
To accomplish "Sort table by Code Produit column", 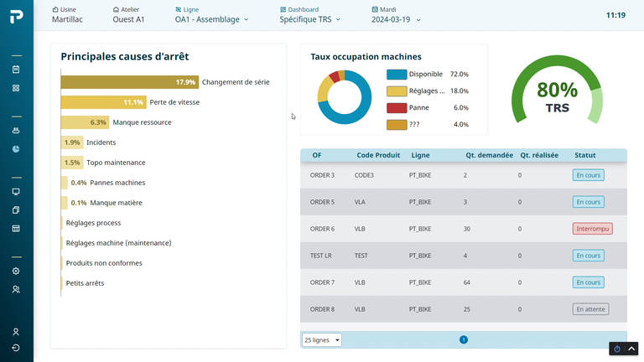I will tap(378, 155).
